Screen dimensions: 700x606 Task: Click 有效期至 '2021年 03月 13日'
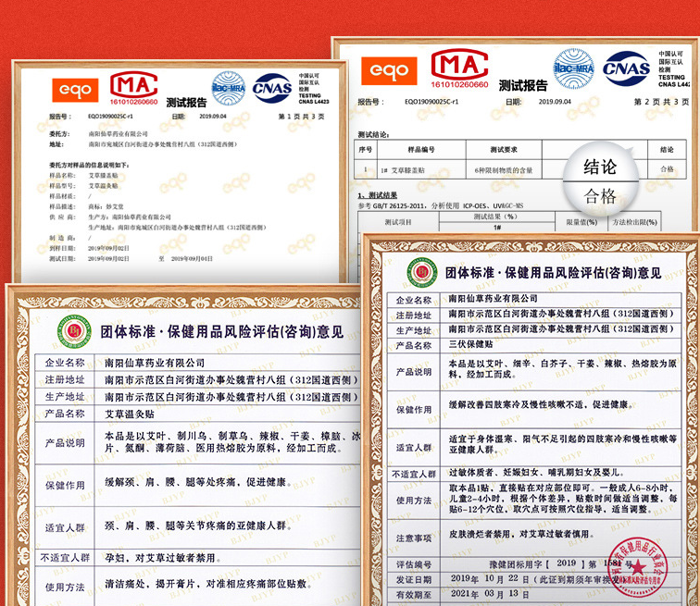[x=490, y=594]
